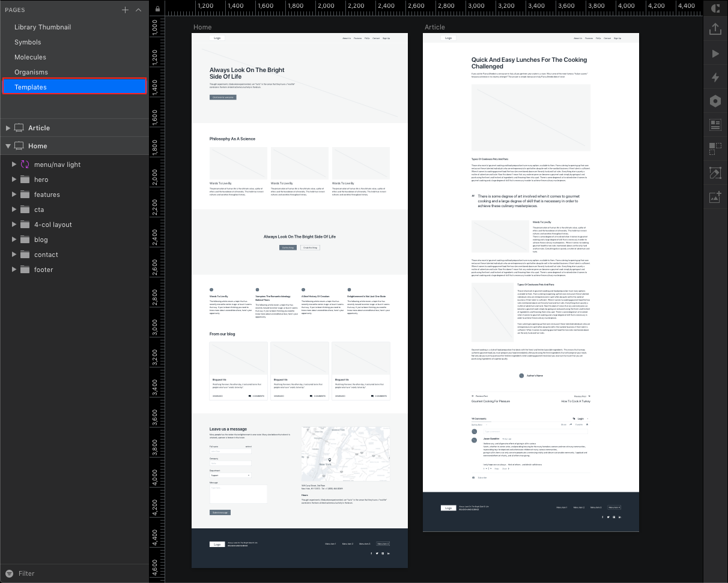The image size is (728, 583).
Task: Open the data/content list icon
Action: pos(715,125)
